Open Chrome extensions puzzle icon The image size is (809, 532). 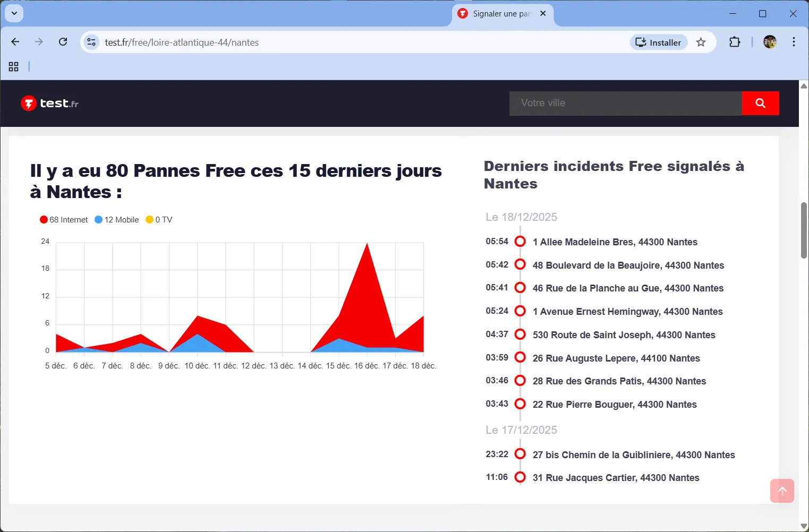point(735,42)
